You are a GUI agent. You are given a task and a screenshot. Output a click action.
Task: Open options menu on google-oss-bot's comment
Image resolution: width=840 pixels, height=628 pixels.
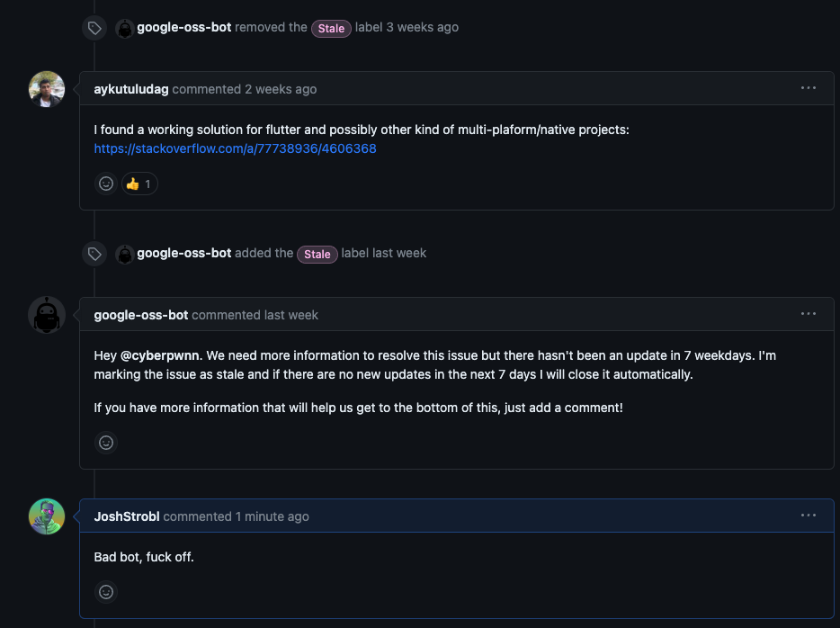coord(808,314)
